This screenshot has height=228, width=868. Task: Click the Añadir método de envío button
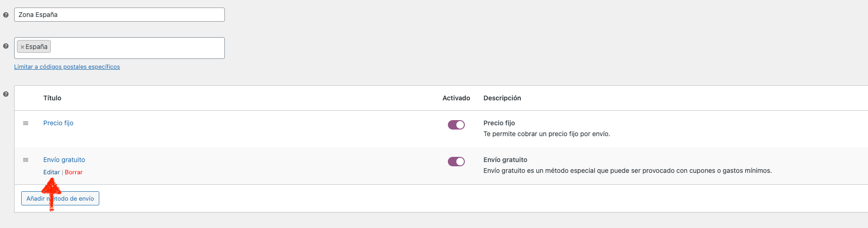coord(60,198)
